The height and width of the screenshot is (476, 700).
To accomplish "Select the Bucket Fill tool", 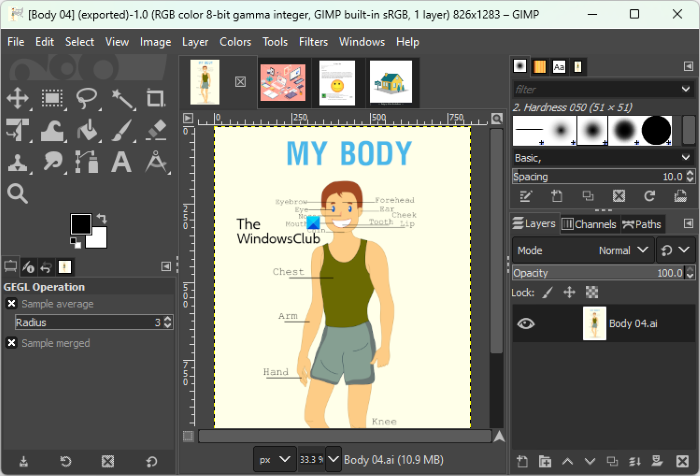I will pyautogui.click(x=87, y=130).
